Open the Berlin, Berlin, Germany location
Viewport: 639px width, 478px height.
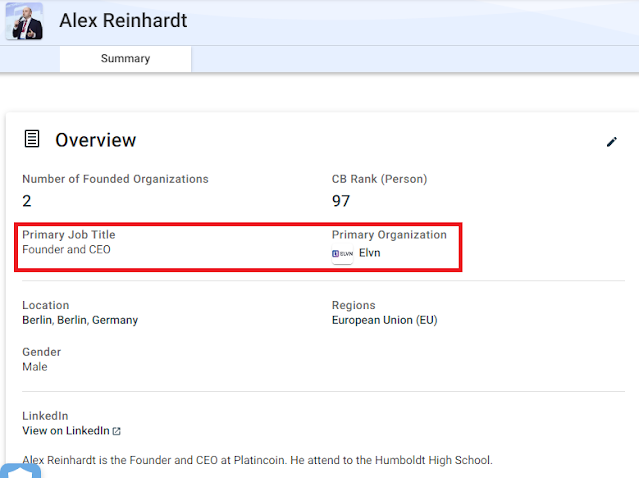(x=80, y=320)
